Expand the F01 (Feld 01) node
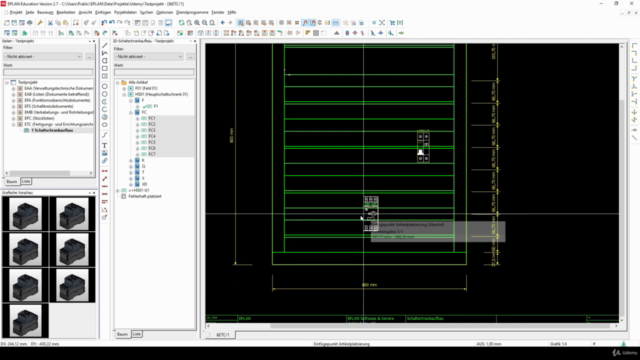The height and width of the screenshot is (360, 640). [124, 88]
